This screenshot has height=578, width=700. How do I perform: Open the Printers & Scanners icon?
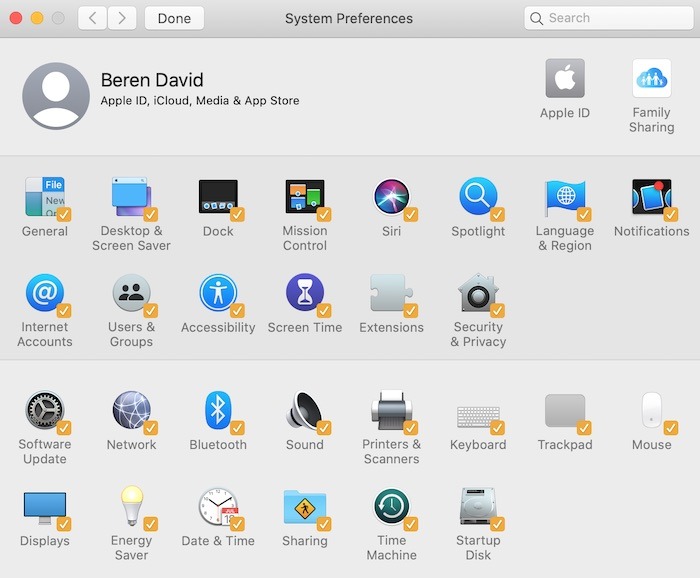[392, 410]
